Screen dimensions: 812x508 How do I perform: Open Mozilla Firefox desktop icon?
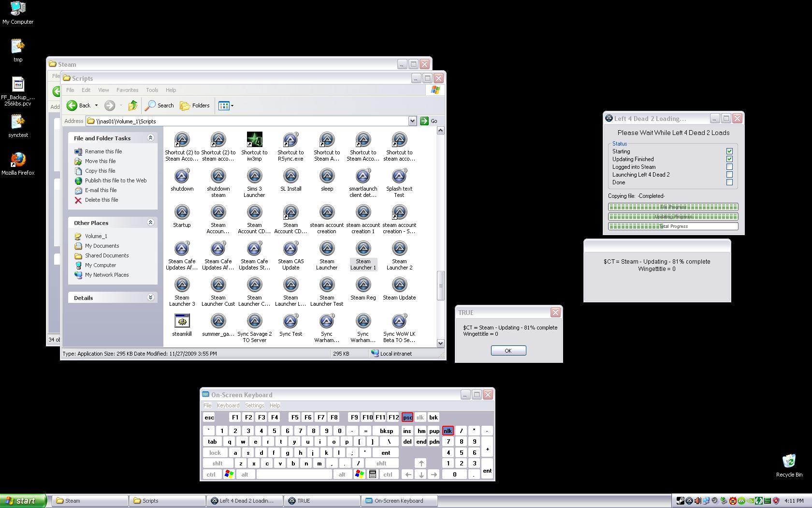[x=18, y=164]
